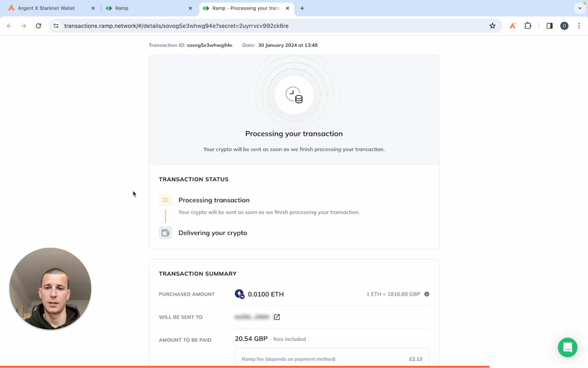Open the Chrome three-dot menu
588x368 pixels.
579,26
